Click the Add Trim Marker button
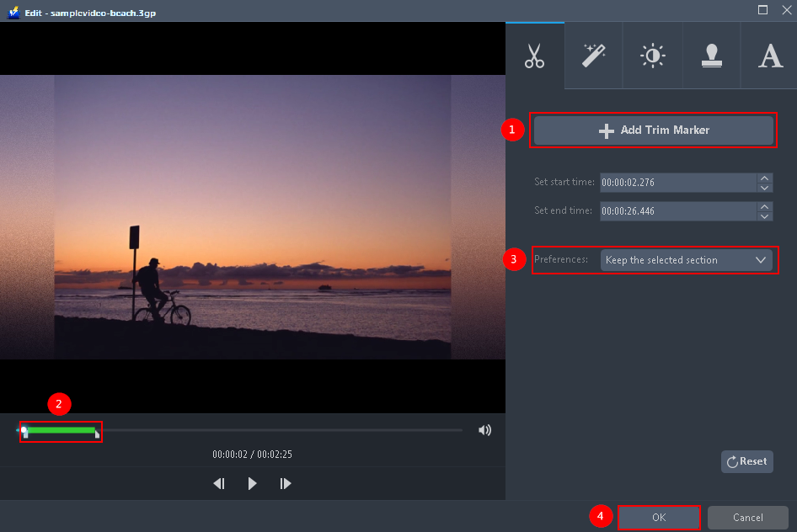Screen dimensions: 797x532 click(654, 130)
